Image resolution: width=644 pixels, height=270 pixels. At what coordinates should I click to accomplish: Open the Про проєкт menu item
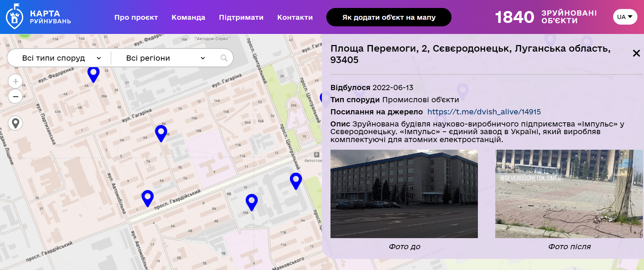pos(136,17)
